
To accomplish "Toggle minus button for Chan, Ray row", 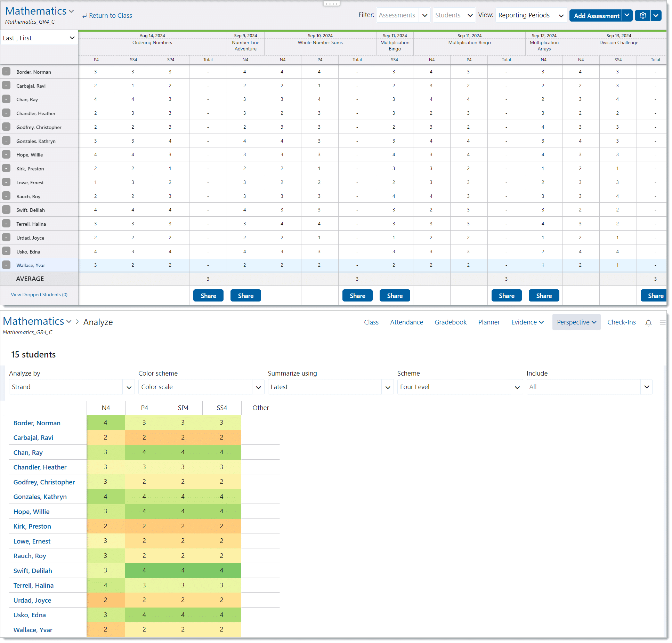I will (x=6, y=99).
